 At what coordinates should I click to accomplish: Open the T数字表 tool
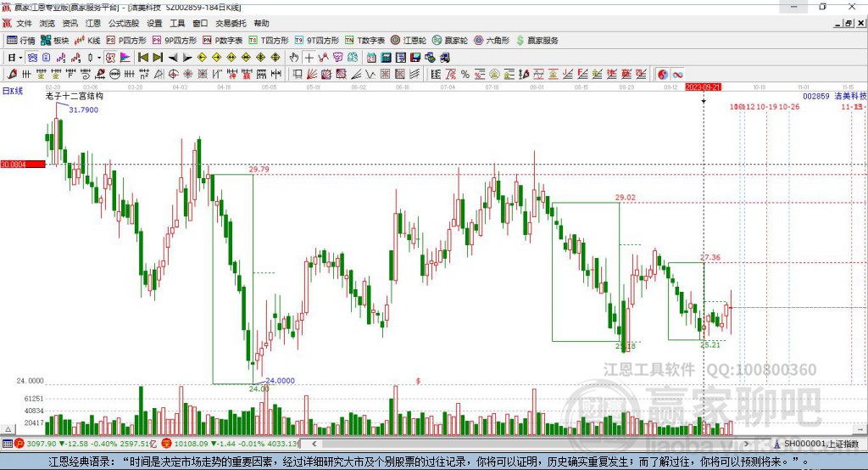click(x=364, y=41)
